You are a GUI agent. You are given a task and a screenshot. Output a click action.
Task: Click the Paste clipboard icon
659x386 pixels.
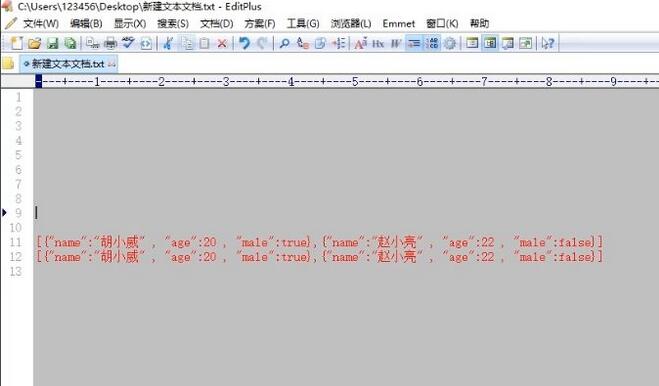click(x=205, y=43)
